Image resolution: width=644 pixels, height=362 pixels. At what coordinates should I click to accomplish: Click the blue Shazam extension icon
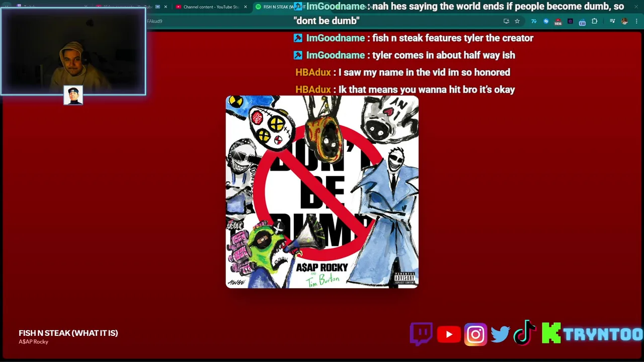coord(546,21)
